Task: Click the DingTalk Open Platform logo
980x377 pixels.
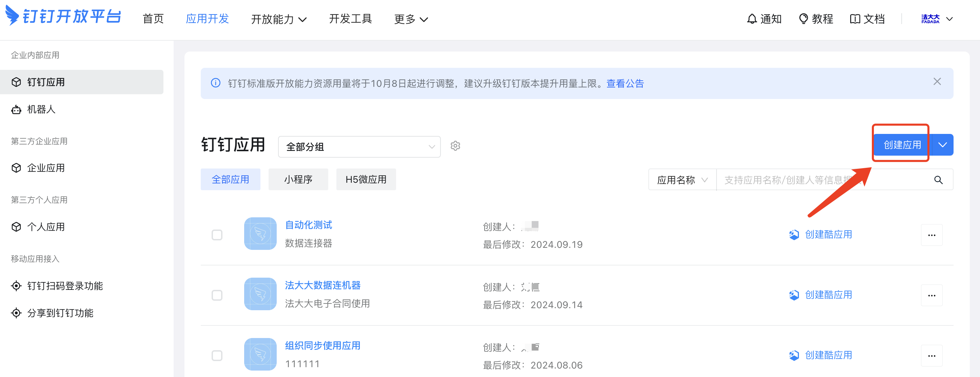Action: 63,16
